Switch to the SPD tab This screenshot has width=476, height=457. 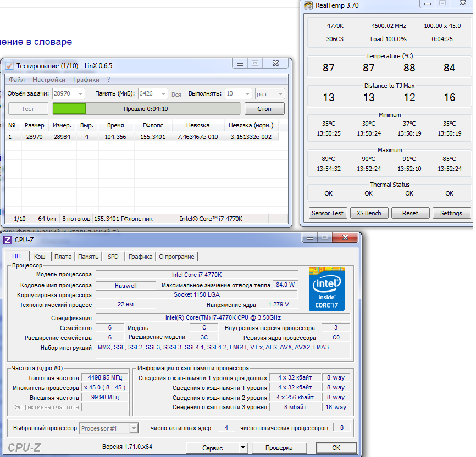tap(113, 257)
